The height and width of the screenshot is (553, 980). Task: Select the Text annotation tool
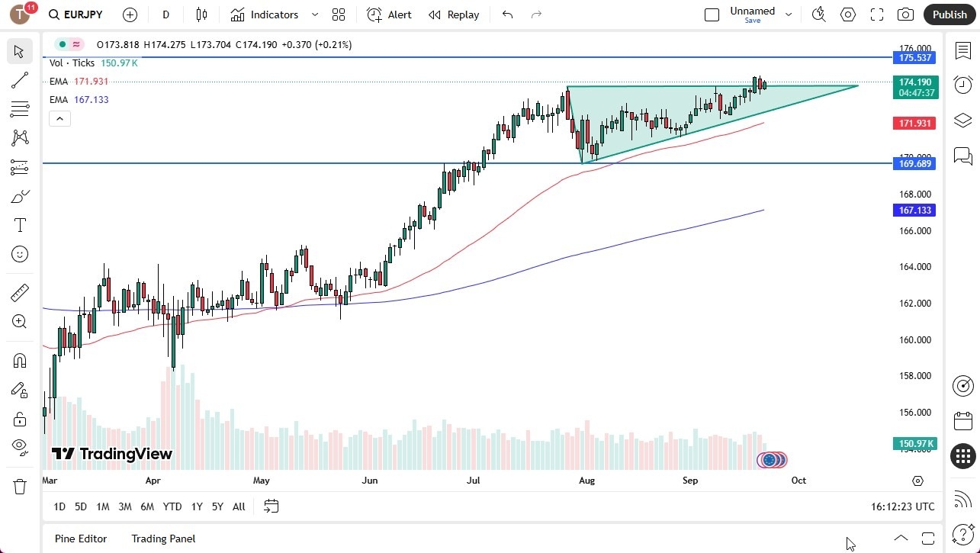(19, 224)
